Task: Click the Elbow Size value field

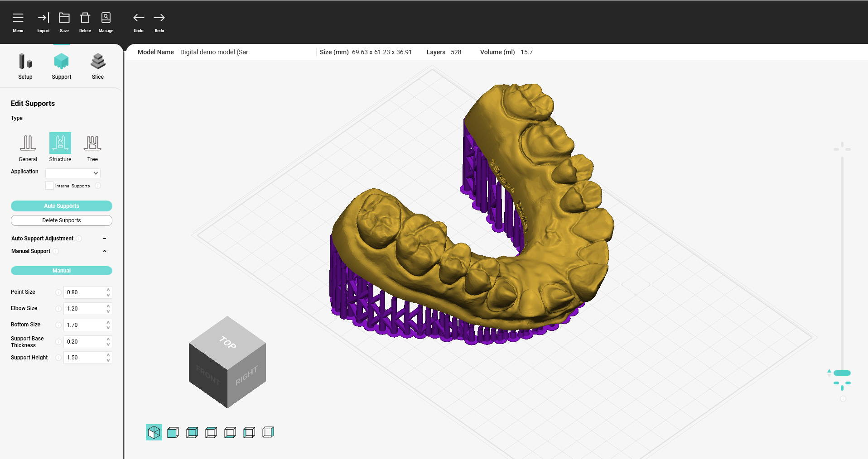Action: pyautogui.click(x=84, y=309)
